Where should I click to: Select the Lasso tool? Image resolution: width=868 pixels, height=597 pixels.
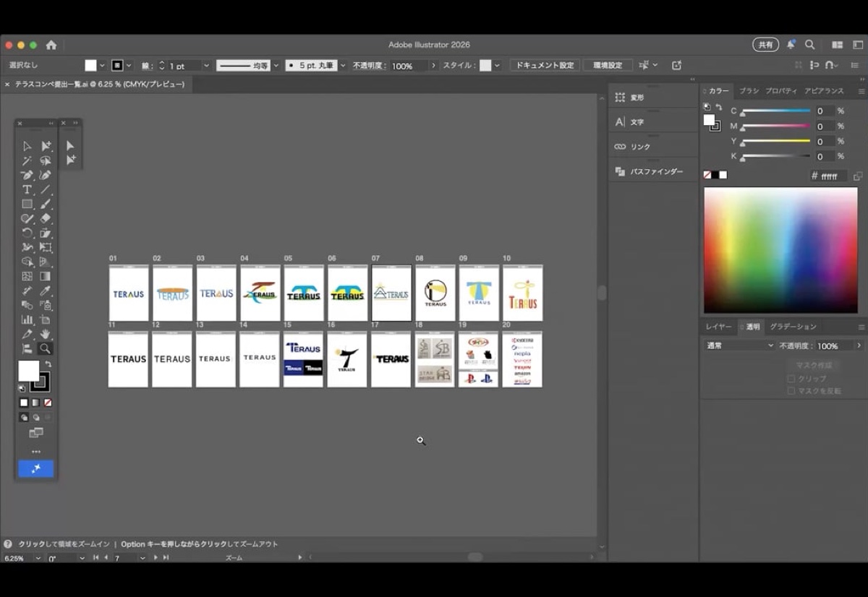(x=46, y=160)
